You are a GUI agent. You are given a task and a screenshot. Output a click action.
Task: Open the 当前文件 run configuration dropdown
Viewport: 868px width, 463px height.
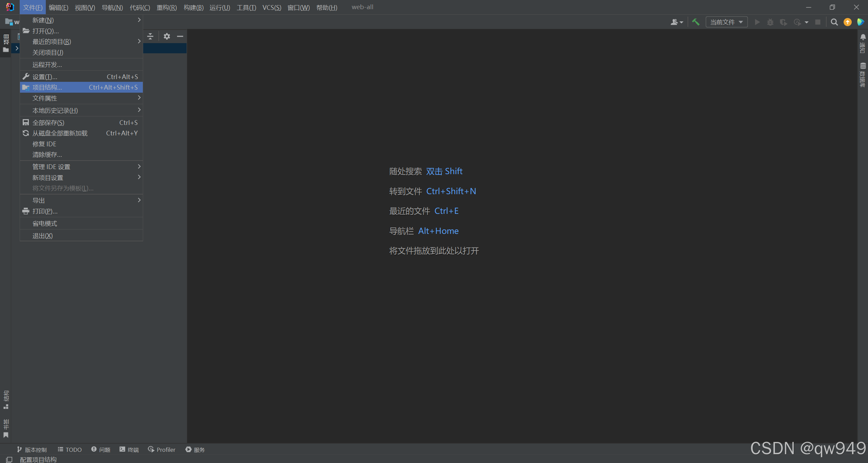point(727,22)
